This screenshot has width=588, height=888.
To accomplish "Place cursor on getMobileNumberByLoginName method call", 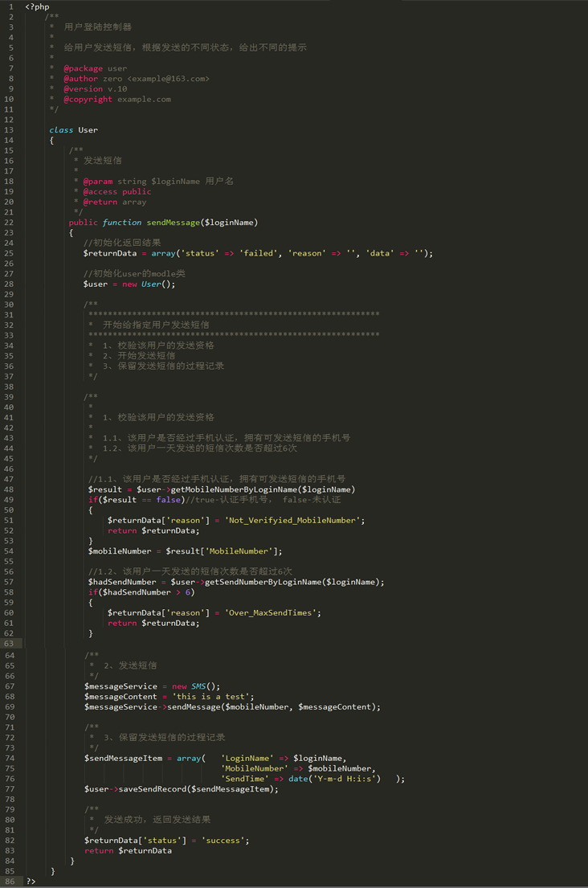I will point(234,489).
